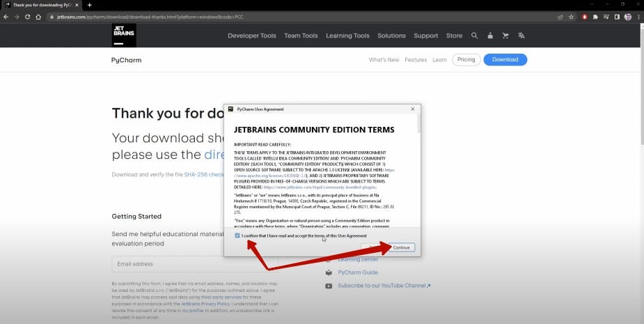Open the SHA-256 checksum link

(204, 174)
